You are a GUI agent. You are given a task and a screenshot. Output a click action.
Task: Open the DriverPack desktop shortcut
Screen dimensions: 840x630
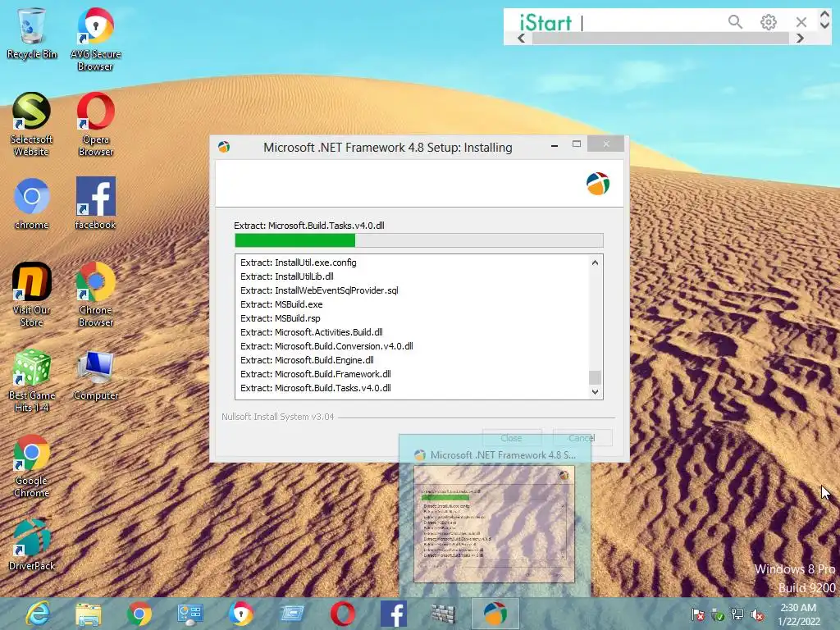click(32, 545)
